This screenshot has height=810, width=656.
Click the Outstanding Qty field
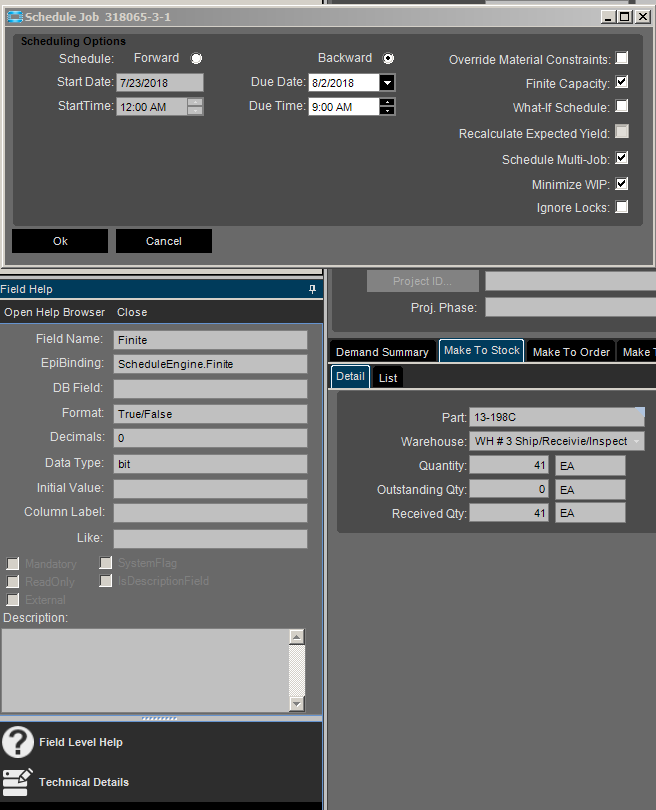coord(509,489)
